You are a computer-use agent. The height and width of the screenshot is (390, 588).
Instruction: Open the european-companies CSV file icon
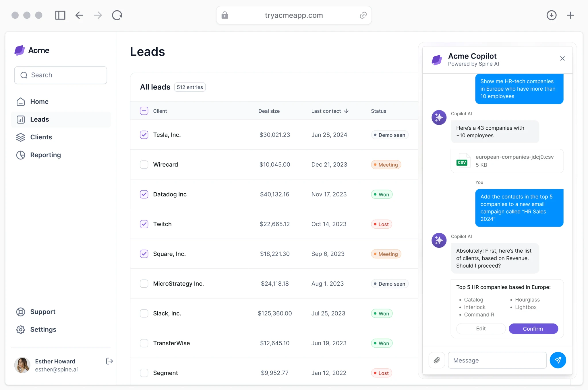[x=462, y=161]
